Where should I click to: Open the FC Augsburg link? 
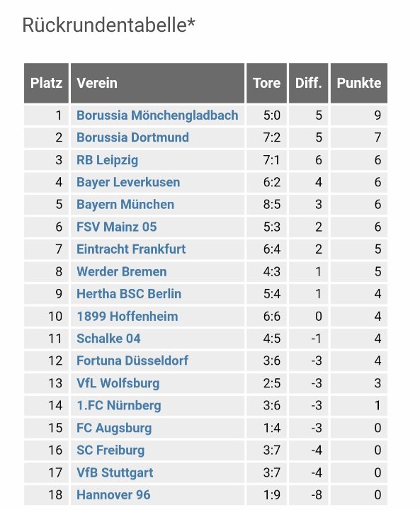click(114, 428)
